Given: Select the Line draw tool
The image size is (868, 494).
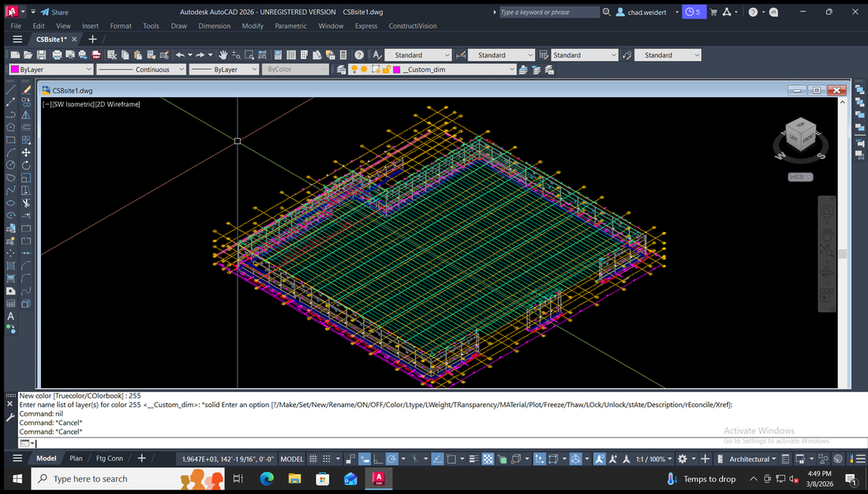Looking at the screenshot, I should pyautogui.click(x=11, y=90).
